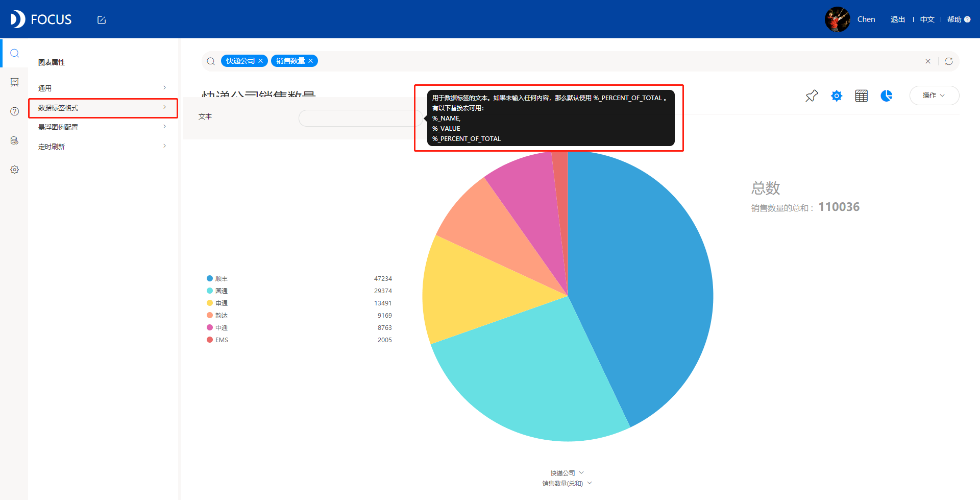Click the help question-mark sidebar icon
This screenshot has height=500, width=980.
coord(15,111)
